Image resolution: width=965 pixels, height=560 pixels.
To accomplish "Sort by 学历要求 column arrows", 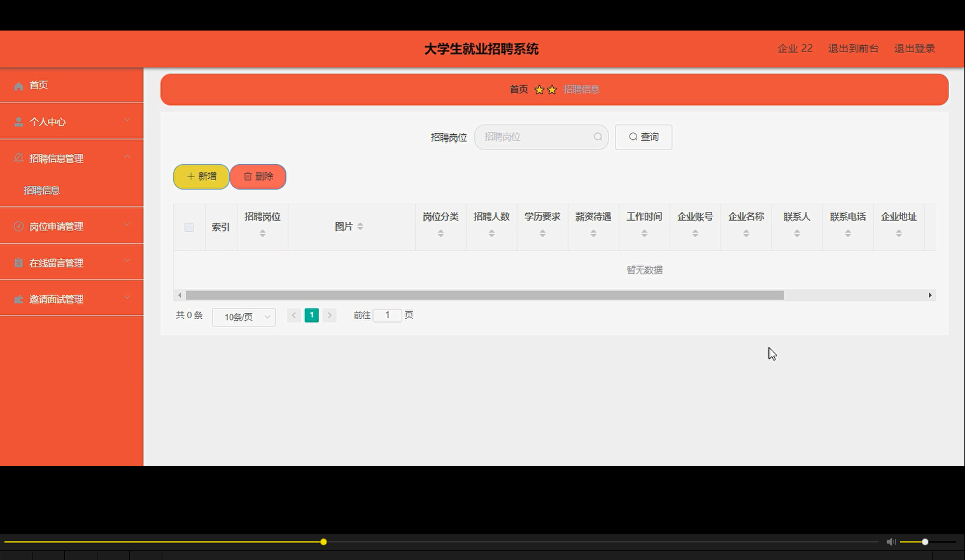I will [542, 234].
